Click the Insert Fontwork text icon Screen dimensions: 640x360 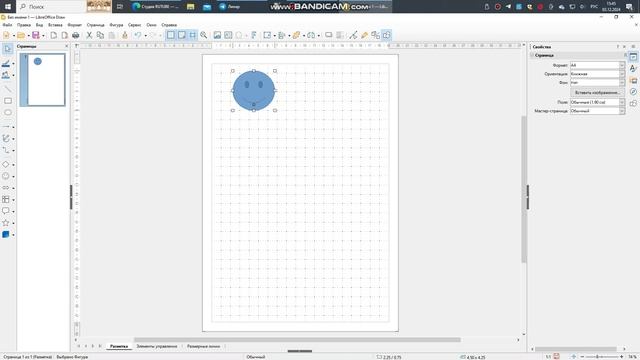254,36
